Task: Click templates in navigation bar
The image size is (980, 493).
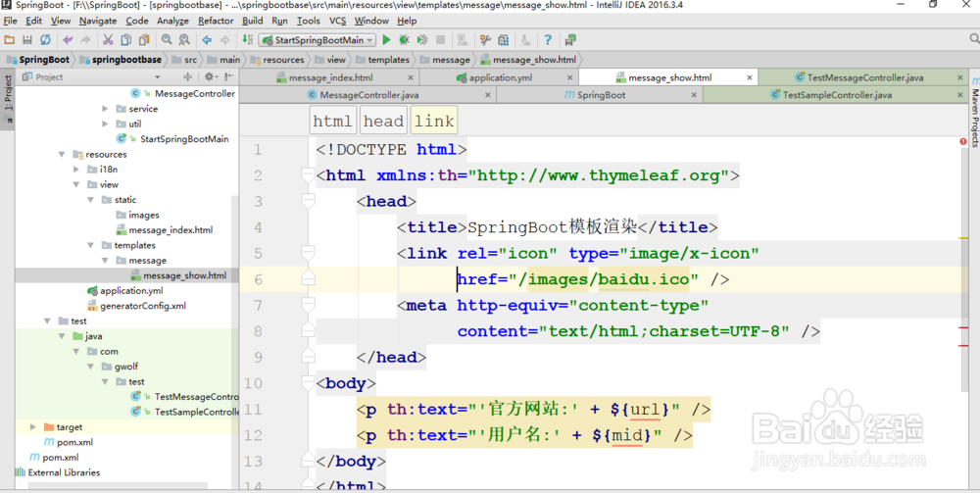Action: click(382, 60)
